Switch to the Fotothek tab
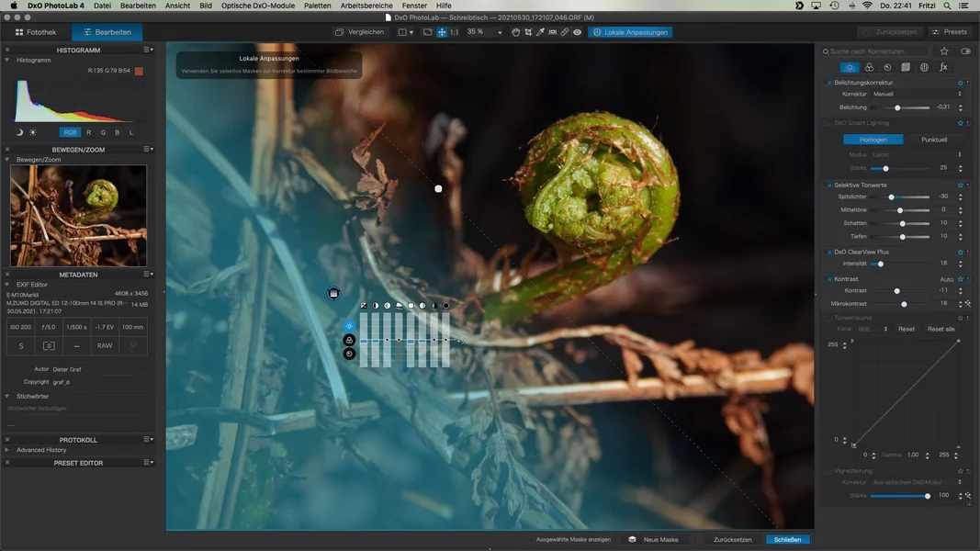Viewport: 980px width, 551px height. [x=36, y=32]
